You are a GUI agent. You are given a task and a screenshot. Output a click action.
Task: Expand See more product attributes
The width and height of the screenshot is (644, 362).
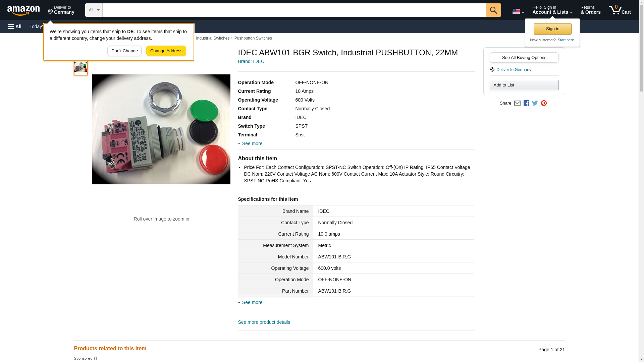tap(252, 143)
